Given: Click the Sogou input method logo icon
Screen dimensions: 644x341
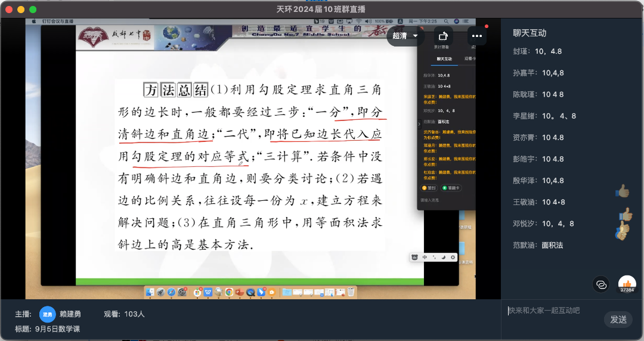Looking at the screenshot, I should [x=414, y=257].
